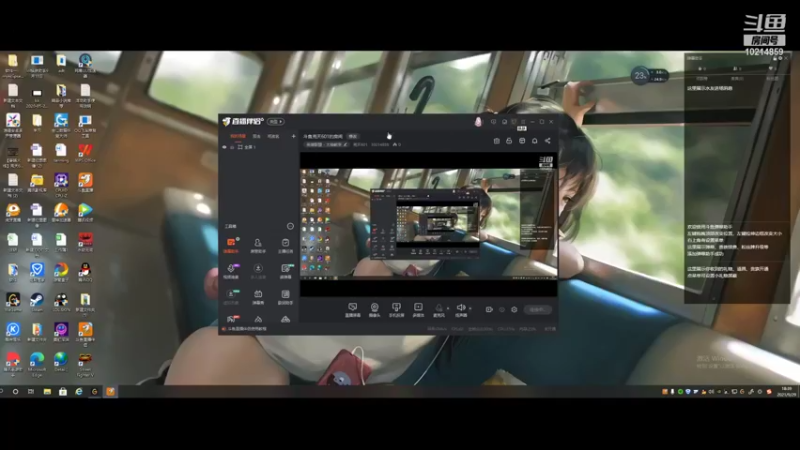
Task: Toggle eye visibility of fullscreen source
Action: tap(224, 147)
